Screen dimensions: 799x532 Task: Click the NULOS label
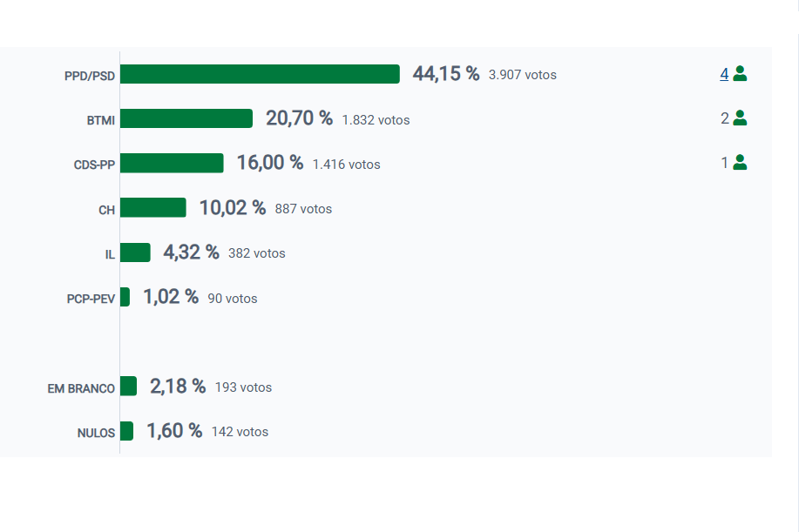pos(96,433)
